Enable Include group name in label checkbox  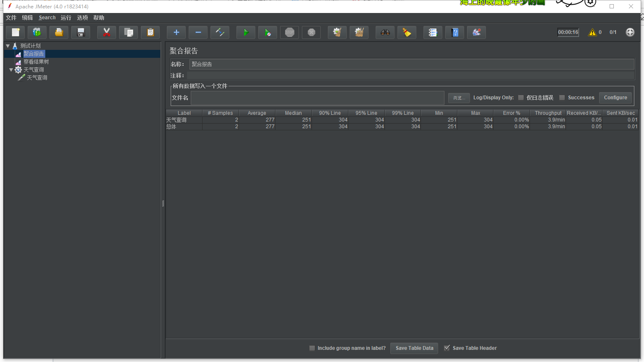[x=312, y=348]
